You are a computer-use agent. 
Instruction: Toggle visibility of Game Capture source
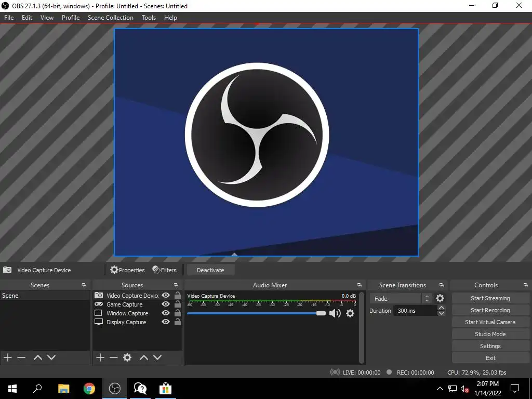[x=166, y=304]
